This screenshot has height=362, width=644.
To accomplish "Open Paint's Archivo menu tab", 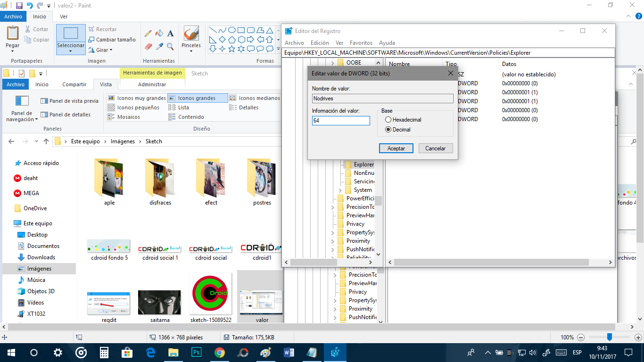I will [13, 16].
